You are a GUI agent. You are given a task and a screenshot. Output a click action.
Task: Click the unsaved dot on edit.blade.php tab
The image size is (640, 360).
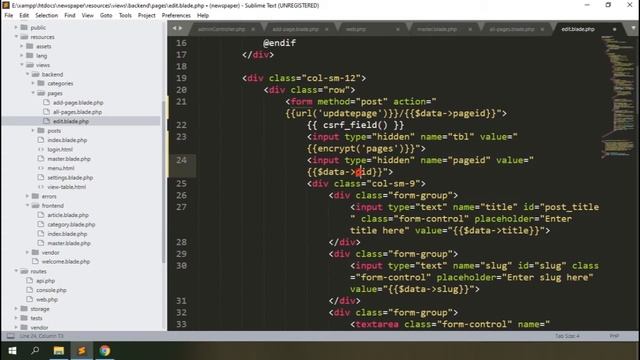614,29
